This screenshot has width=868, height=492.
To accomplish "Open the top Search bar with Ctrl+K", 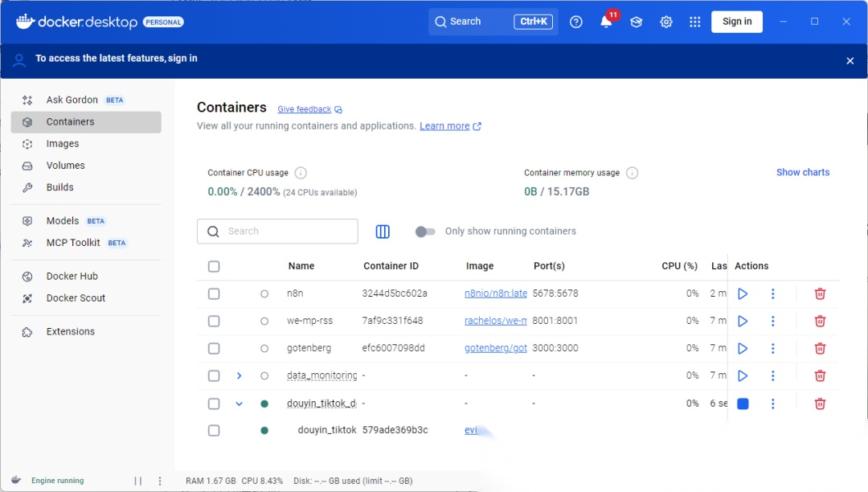I will click(493, 22).
